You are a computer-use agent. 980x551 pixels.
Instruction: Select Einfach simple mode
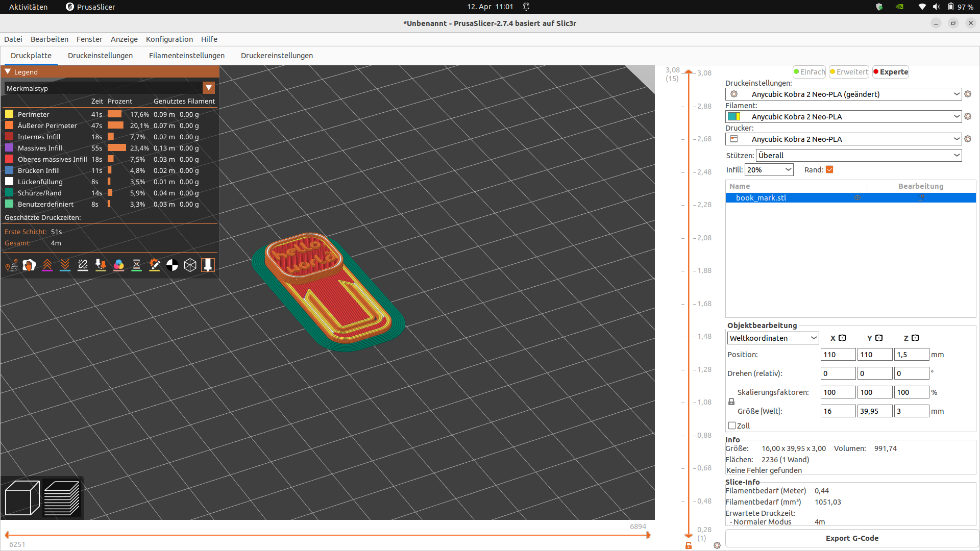809,72
